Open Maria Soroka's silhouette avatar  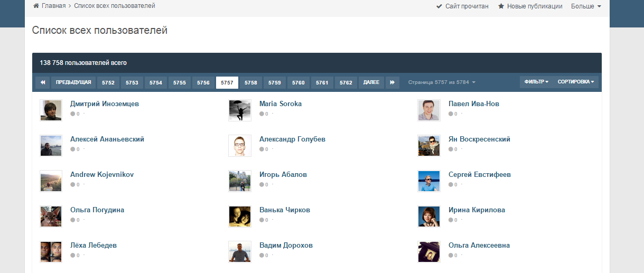point(239,110)
